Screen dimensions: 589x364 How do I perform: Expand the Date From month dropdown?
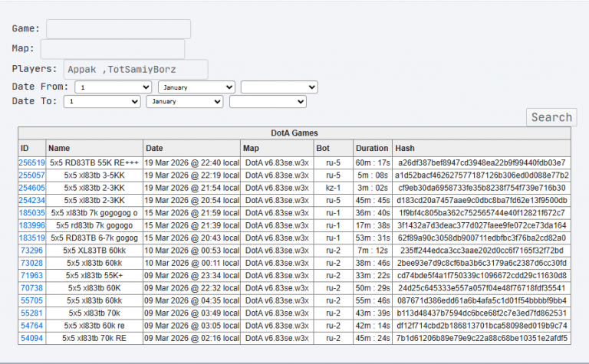click(x=196, y=87)
